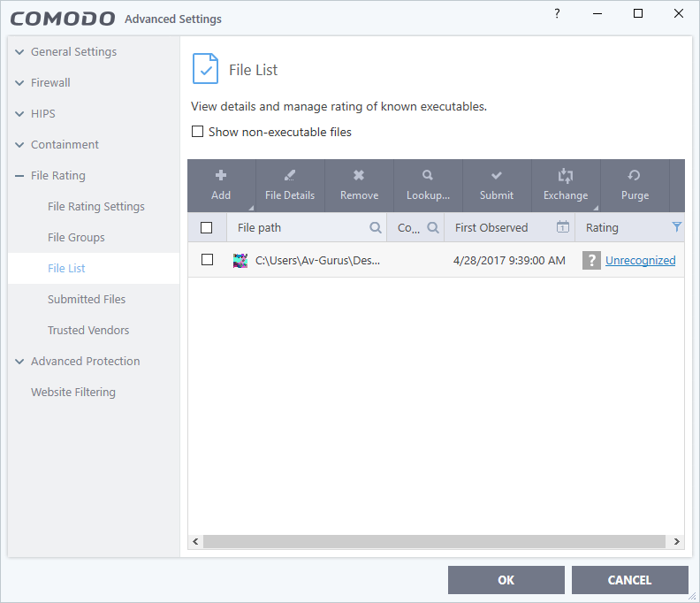Click the File List page icon
700x603 pixels.
[x=205, y=69]
